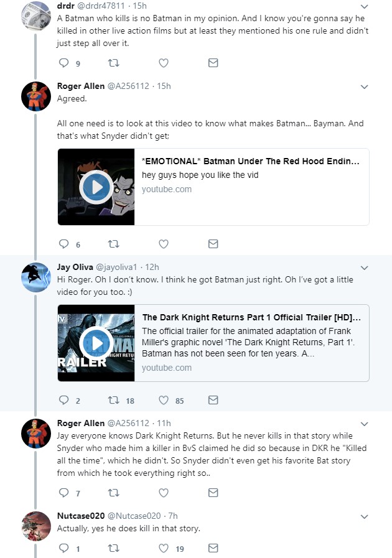Reply to Nutcase020's tweet
392x558 pixels.
pyautogui.click(x=63, y=548)
